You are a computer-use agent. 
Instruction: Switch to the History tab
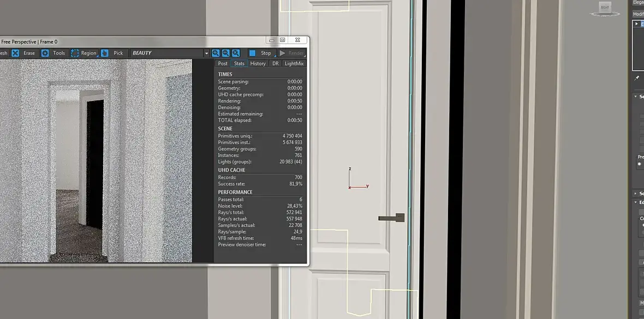258,63
